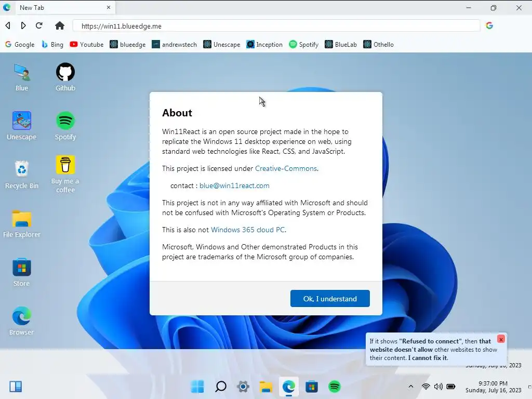Click the Google icon beside address bar
The image size is (532, 399).
pos(489,25)
